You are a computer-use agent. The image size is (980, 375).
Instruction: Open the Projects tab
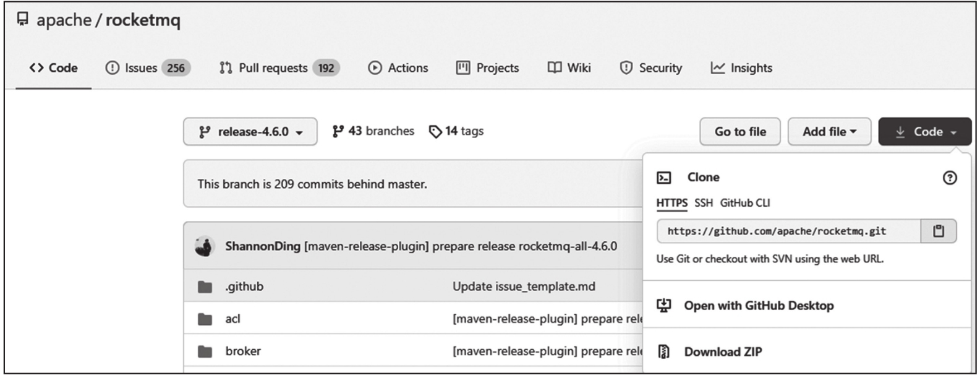[x=488, y=68]
